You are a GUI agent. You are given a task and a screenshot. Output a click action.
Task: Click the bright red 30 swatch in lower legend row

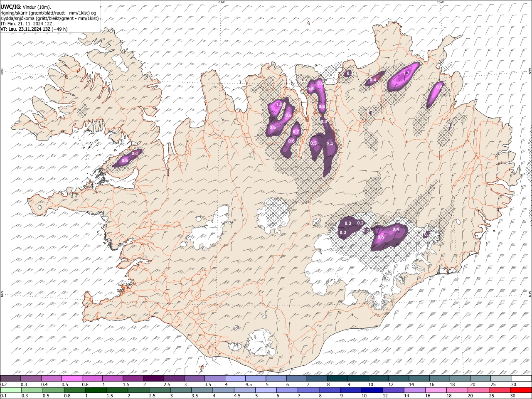521,390
